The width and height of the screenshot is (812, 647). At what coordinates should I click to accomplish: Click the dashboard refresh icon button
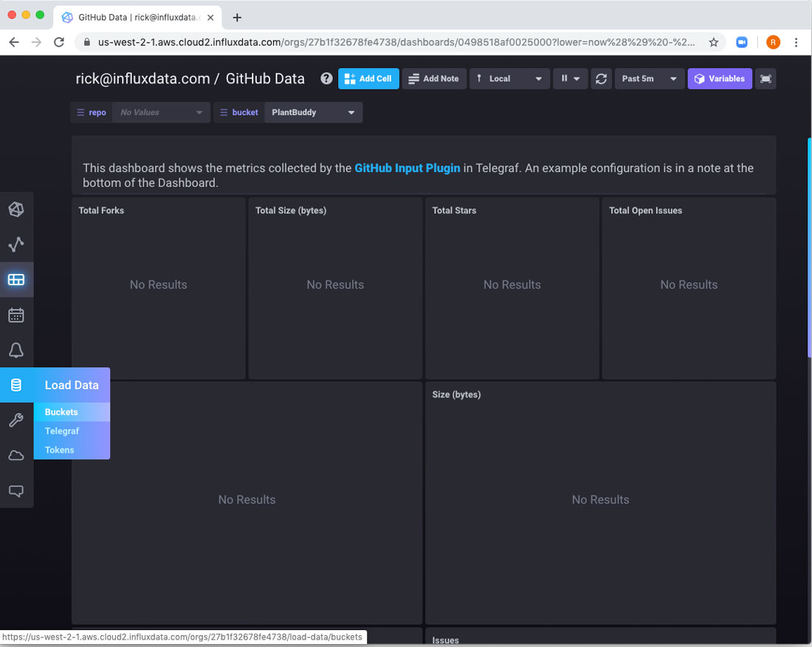(602, 79)
